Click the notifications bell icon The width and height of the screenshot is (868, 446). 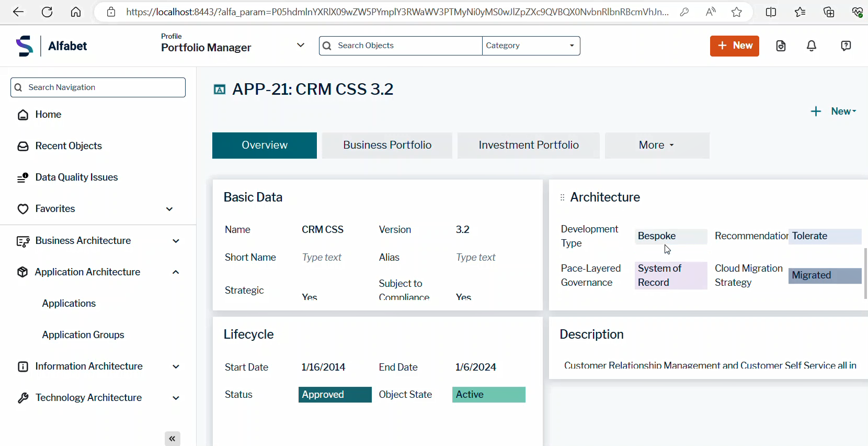pyautogui.click(x=812, y=46)
